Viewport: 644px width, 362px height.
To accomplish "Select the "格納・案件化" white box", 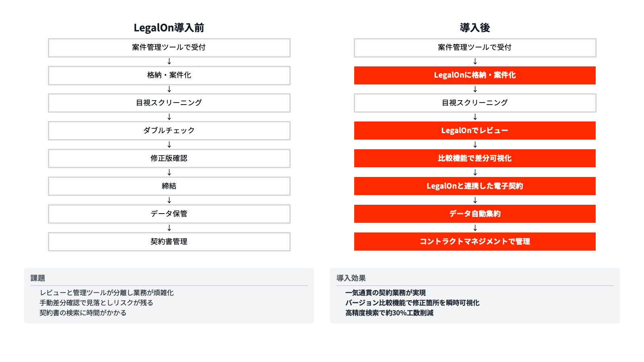I will (x=169, y=75).
